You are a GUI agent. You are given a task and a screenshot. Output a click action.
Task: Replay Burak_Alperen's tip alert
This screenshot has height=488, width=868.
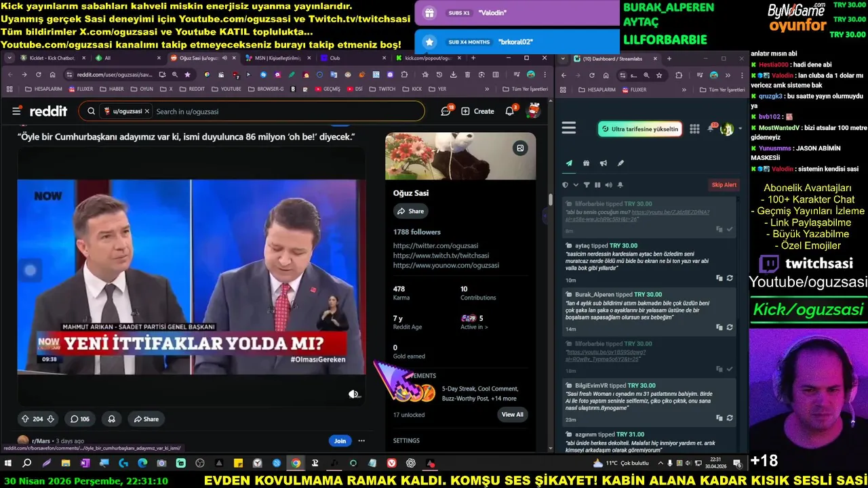coord(730,327)
